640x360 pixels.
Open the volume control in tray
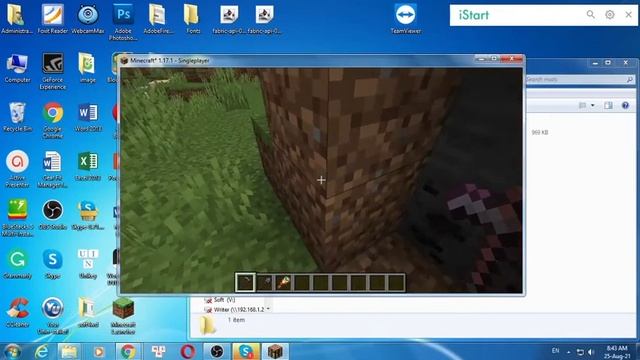[591, 351]
